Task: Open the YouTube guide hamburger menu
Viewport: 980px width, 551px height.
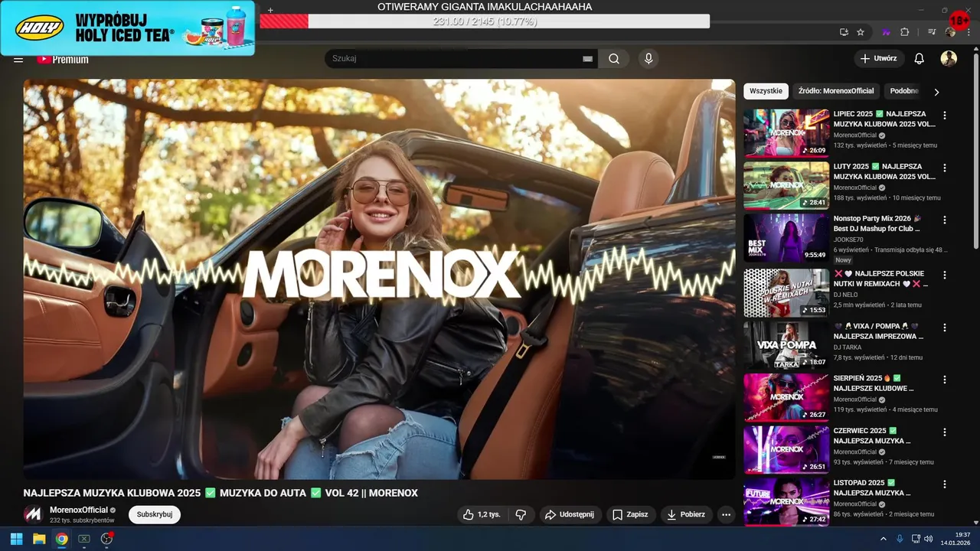Action: click(x=18, y=59)
